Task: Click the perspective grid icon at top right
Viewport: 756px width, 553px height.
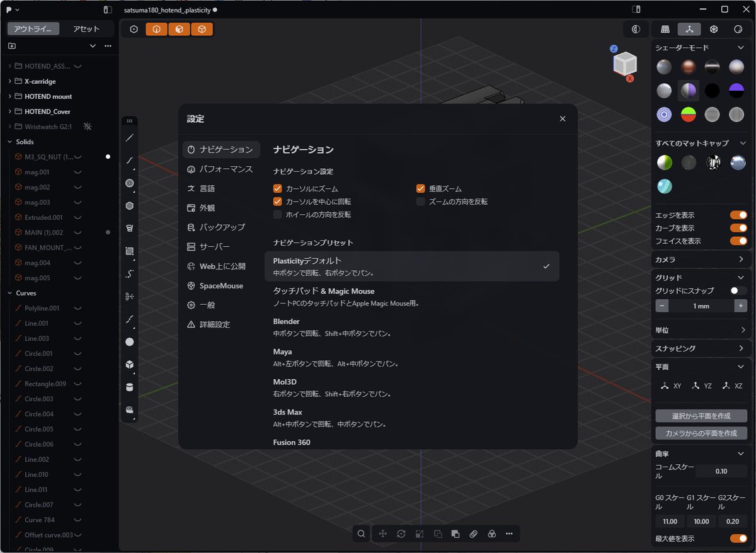Action: (665, 29)
